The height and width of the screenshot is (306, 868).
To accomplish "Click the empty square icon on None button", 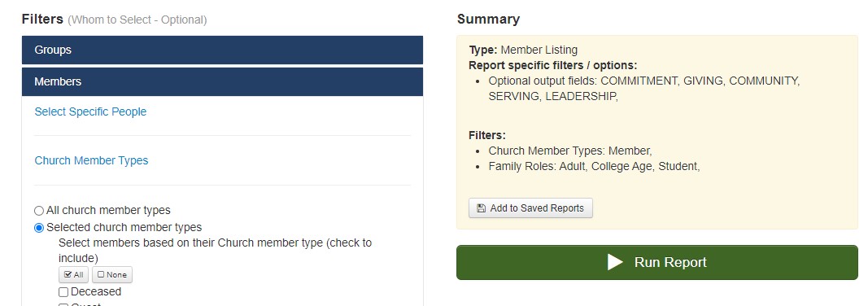I will [101, 274].
